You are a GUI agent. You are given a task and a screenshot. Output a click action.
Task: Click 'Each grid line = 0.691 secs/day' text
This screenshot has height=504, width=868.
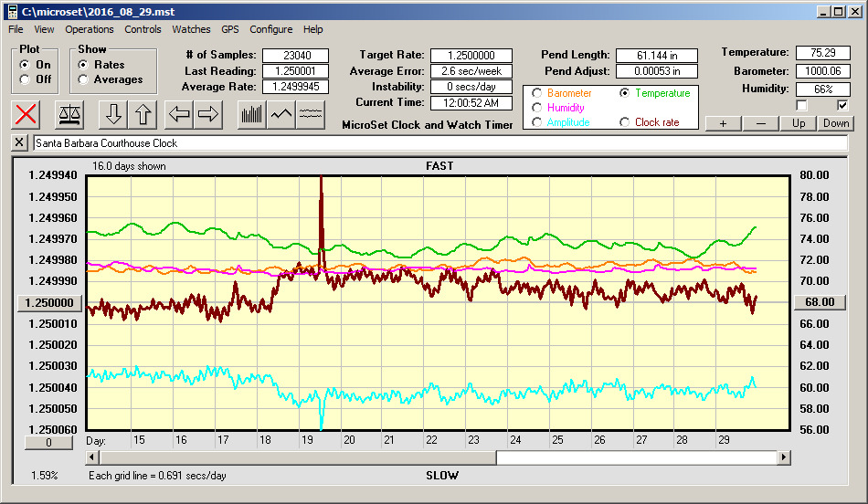pos(157,476)
